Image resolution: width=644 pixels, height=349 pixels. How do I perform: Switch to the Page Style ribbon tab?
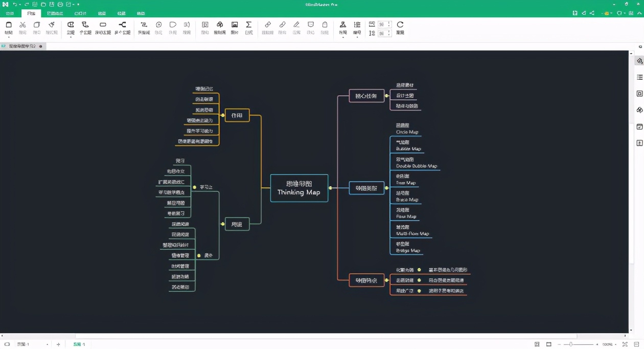click(55, 13)
